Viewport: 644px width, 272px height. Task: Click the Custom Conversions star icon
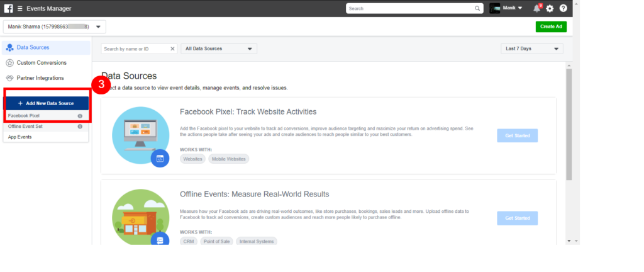[x=9, y=63]
